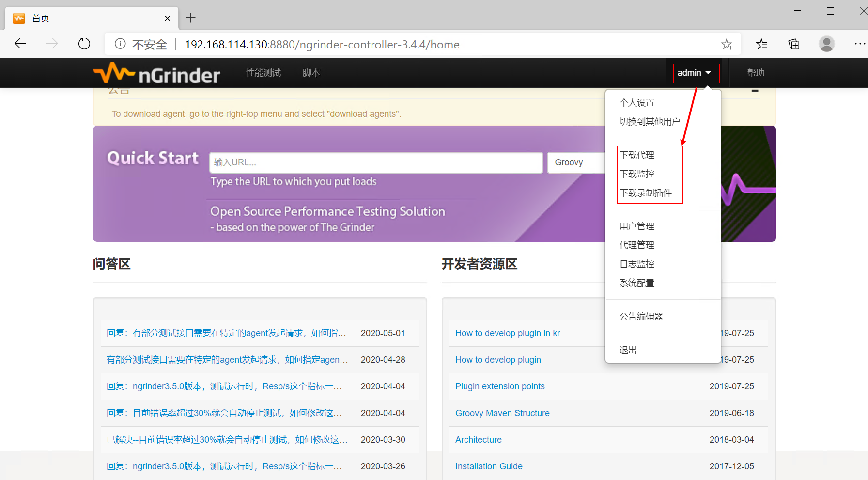Open the collections icon in toolbar
Screen dimensions: 868x480
click(x=794, y=44)
